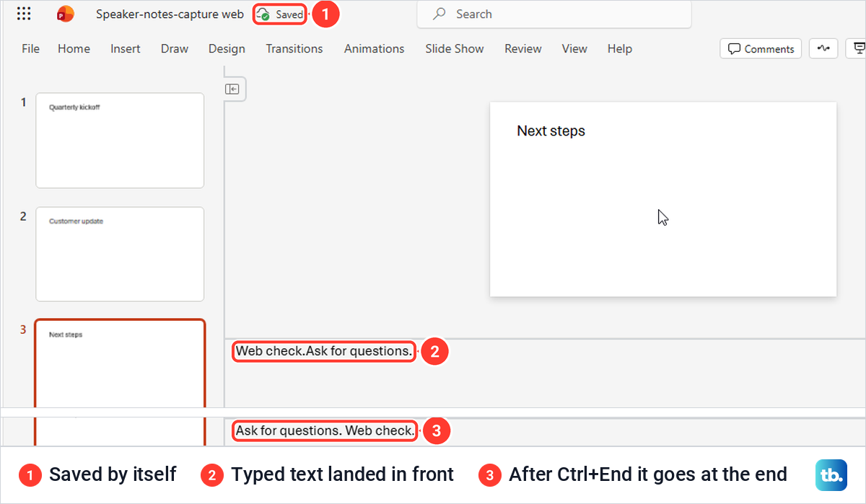Click the cloud Saved status indicator
The image size is (866, 504).
280,14
